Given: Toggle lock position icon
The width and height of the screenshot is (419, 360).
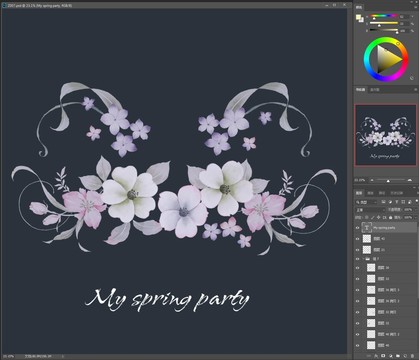Looking at the screenshot, I should point(378,217).
